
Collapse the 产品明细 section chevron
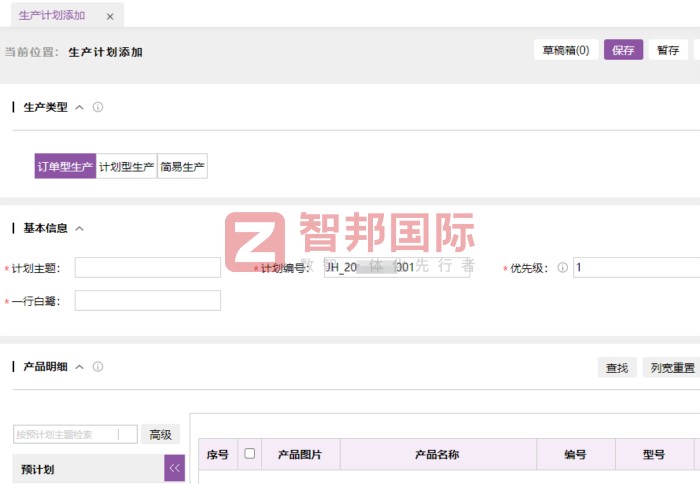coord(79,367)
